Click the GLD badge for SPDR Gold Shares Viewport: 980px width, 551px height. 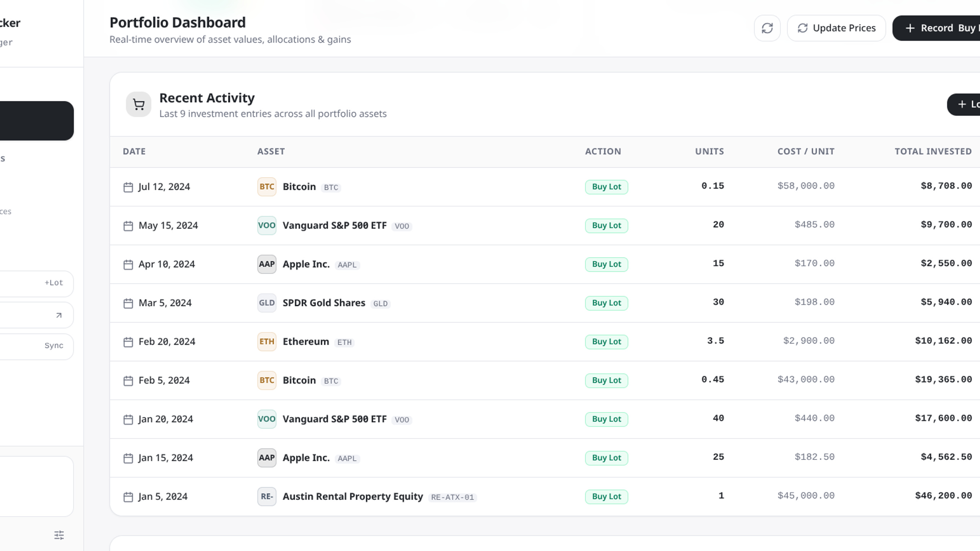267,303
